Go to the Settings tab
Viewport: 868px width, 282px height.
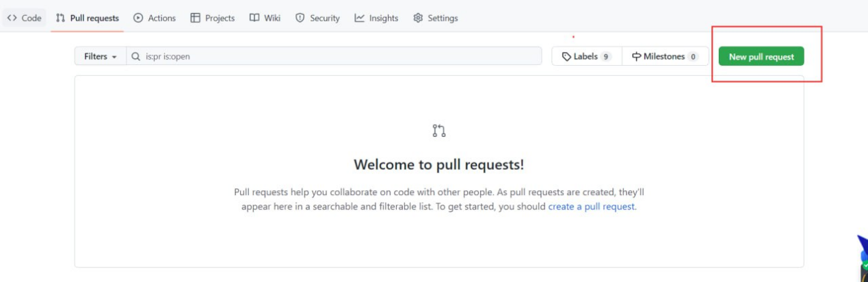click(436, 18)
